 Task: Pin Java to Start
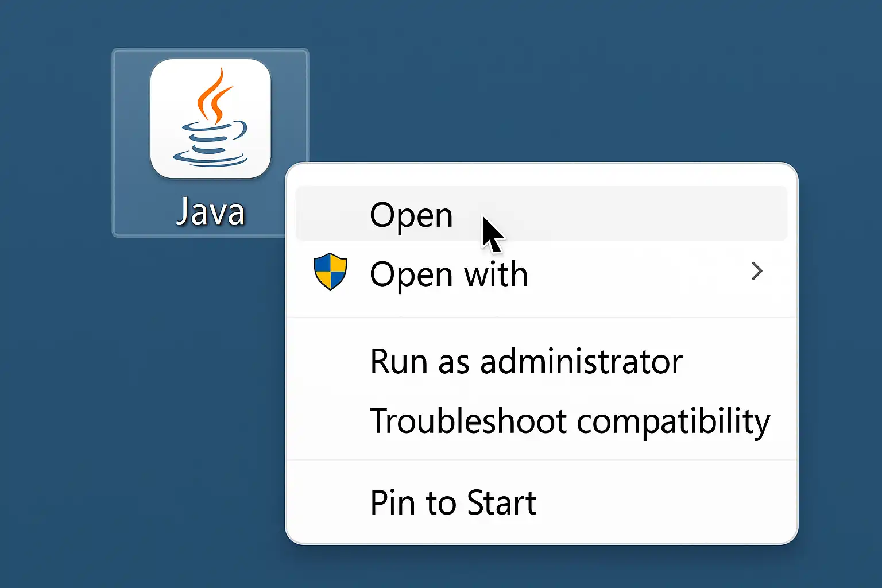tap(452, 503)
